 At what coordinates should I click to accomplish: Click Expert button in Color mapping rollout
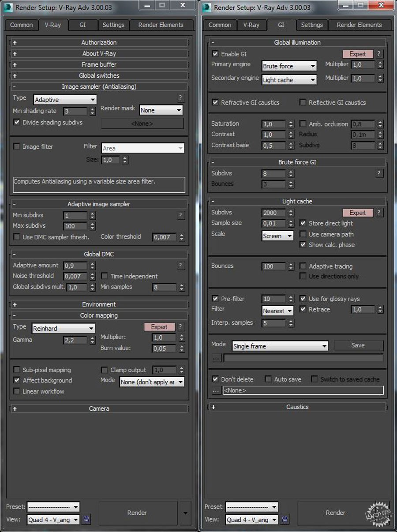click(159, 327)
